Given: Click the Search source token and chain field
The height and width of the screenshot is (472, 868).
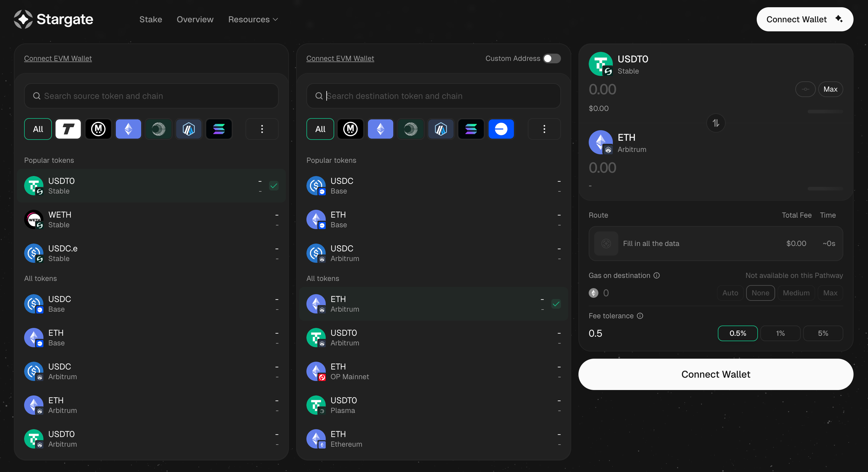Looking at the screenshot, I should [x=151, y=96].
